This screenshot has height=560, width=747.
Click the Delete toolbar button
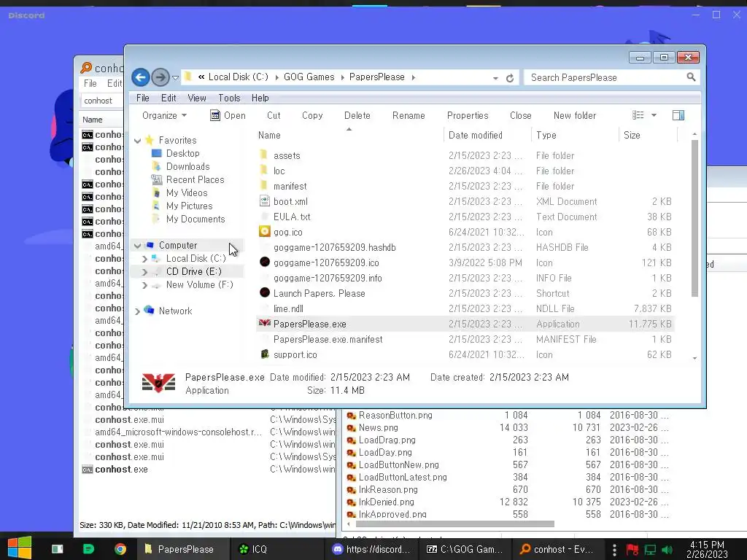coord(357,116)
